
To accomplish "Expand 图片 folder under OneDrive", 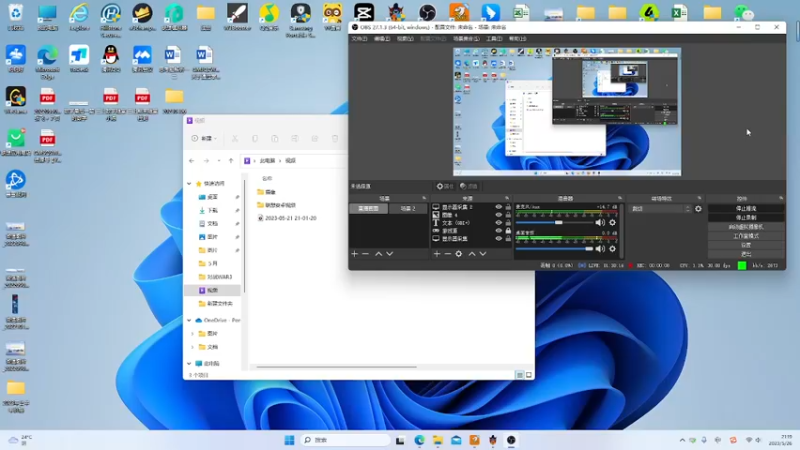I will tap(193, 334).
